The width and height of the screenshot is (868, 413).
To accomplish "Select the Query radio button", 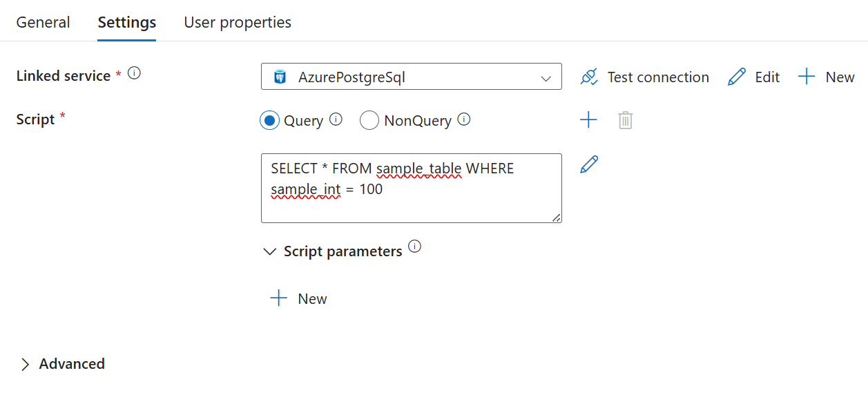I will tap(269, 121).
